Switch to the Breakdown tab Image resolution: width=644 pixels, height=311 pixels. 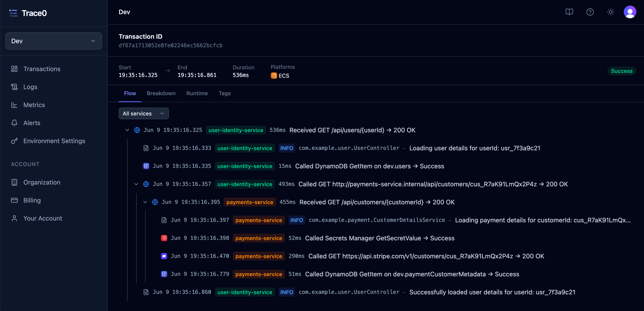tap(161, 93)
